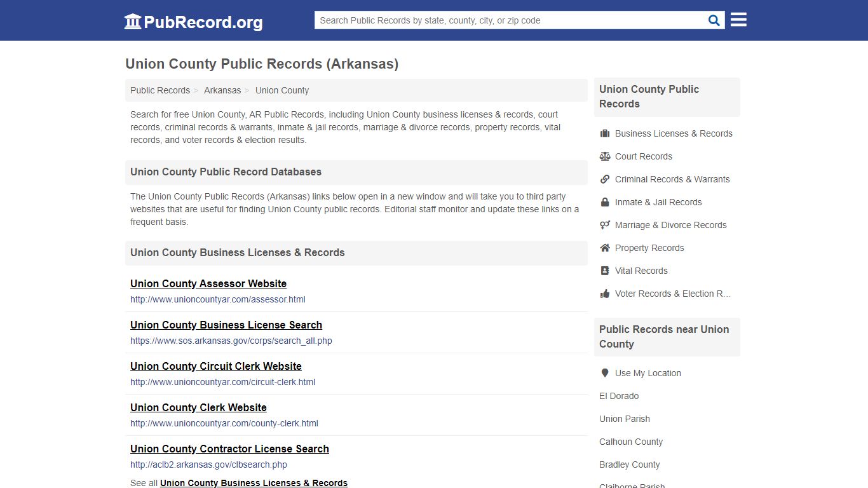The width and height of the screenshot is (868, 488).
Task: Visit unioncountyar.com/assessor.html URL
Action: 218,299
